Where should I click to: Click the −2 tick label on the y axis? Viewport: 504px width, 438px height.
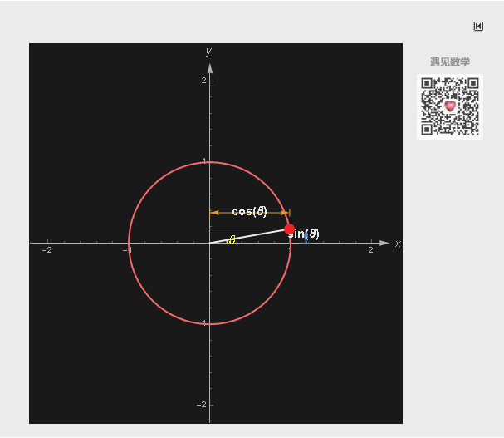coord(202,405)
